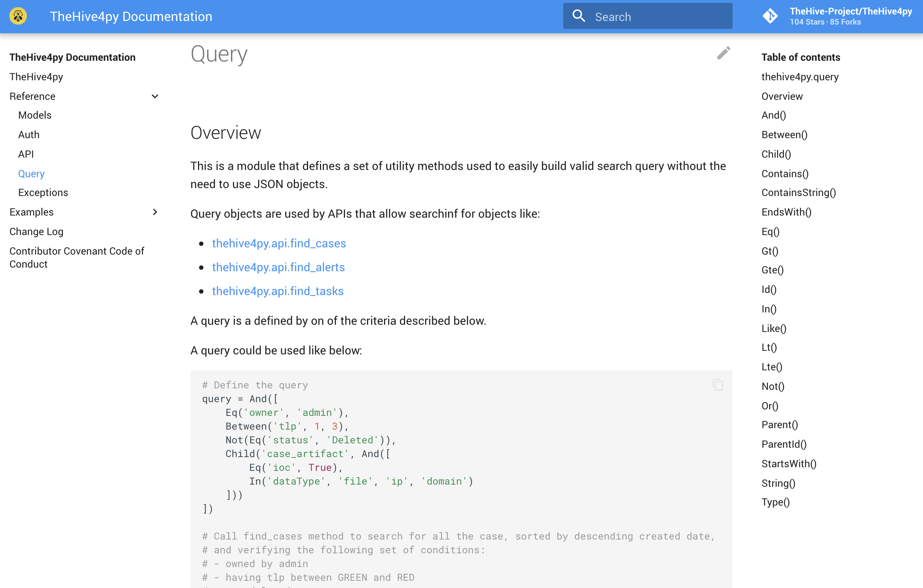Open the GitHub repository icon
This screenshot has width=923, height=588.
(x=771, y=16)
